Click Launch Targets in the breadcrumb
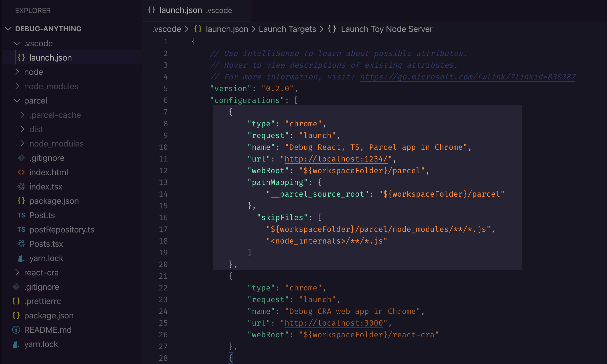This screenshot has height=364, width=607. click(287, 29)
